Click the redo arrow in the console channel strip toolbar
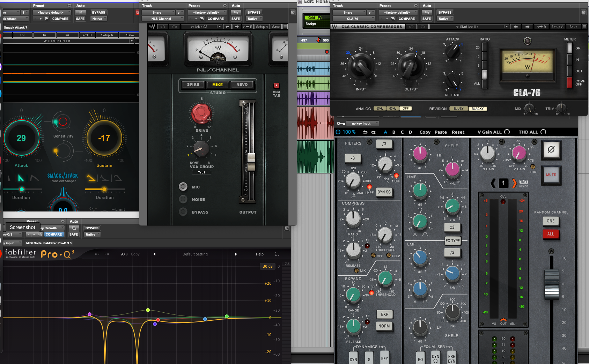The height and width of the screenshot is (364, 589). tap(373, 132)
